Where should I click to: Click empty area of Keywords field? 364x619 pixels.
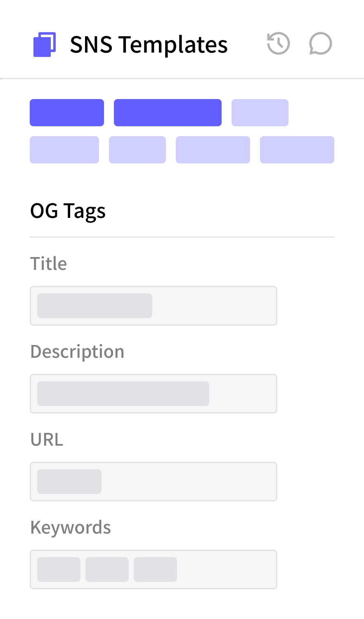(x=227, y=569)
